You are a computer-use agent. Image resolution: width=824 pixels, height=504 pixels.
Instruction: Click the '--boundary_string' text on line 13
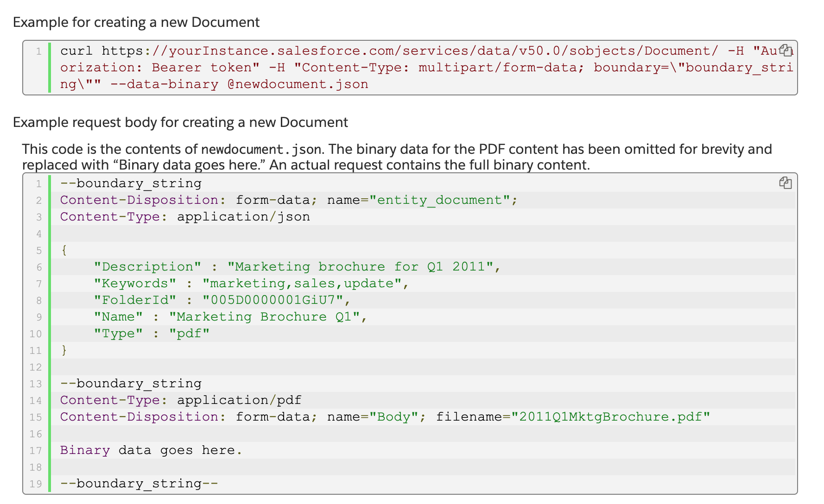(x=131, y=384)
